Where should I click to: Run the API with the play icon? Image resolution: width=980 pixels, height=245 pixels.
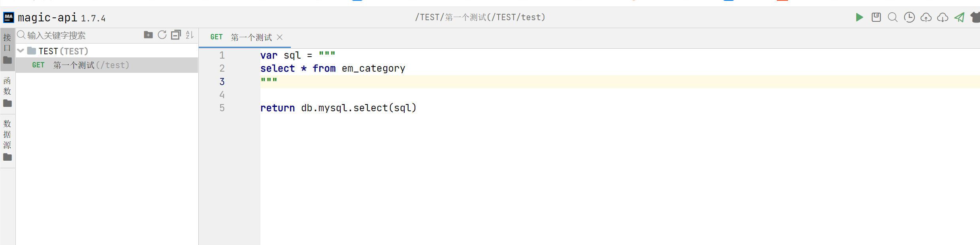point(859,17)
